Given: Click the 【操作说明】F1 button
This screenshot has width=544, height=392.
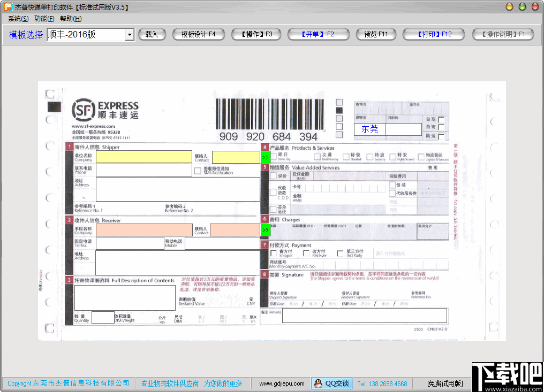Looking at the screenshot, I should tap(503, 34).
